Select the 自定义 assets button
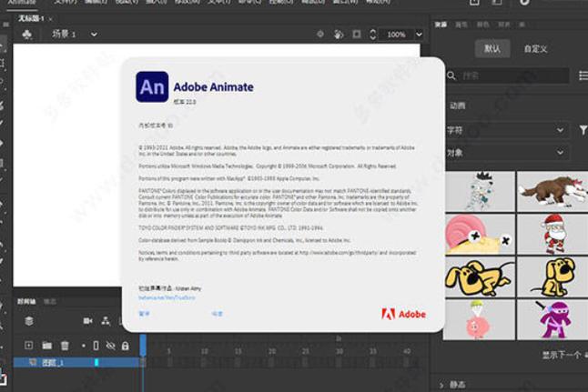 (x=535, y=49)
